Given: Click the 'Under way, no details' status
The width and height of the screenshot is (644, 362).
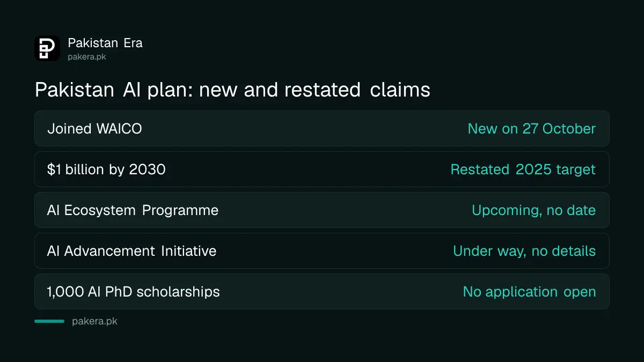Looking at the screenshot, I should pos(524,251).
